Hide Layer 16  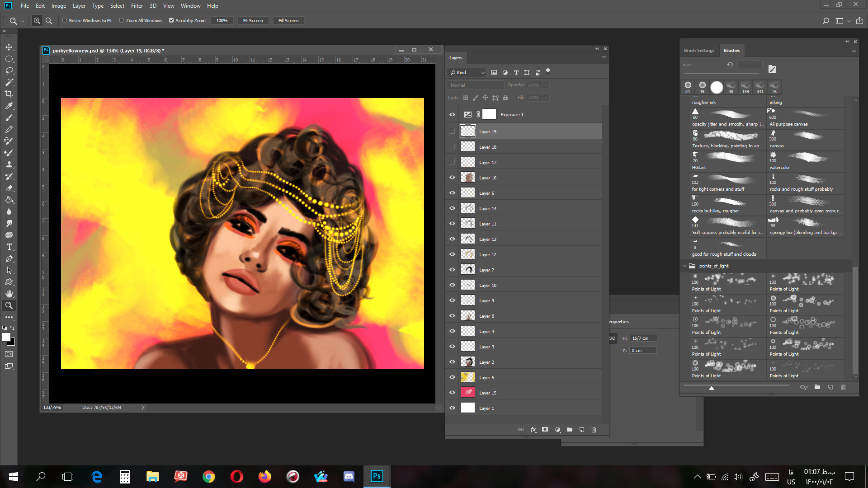click(452, 178)
